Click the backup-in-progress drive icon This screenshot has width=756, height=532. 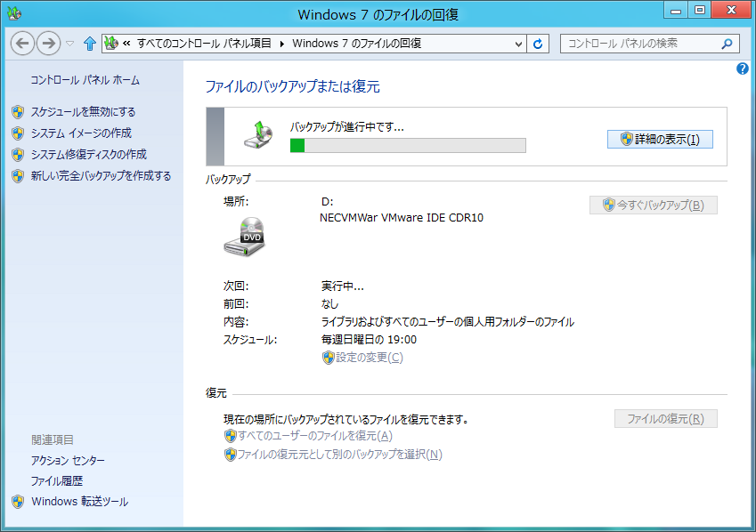[x=258, y=135]
